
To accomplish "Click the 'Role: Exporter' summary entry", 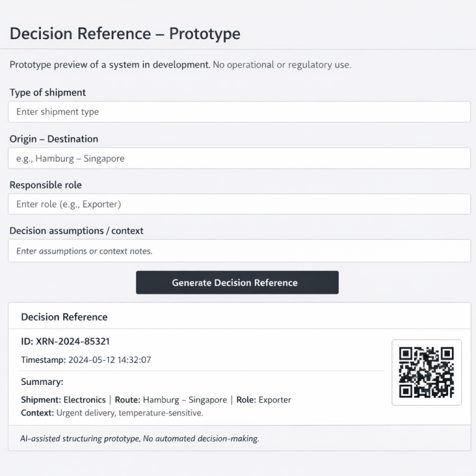I will pyautogui.click(x=263, y=400).
